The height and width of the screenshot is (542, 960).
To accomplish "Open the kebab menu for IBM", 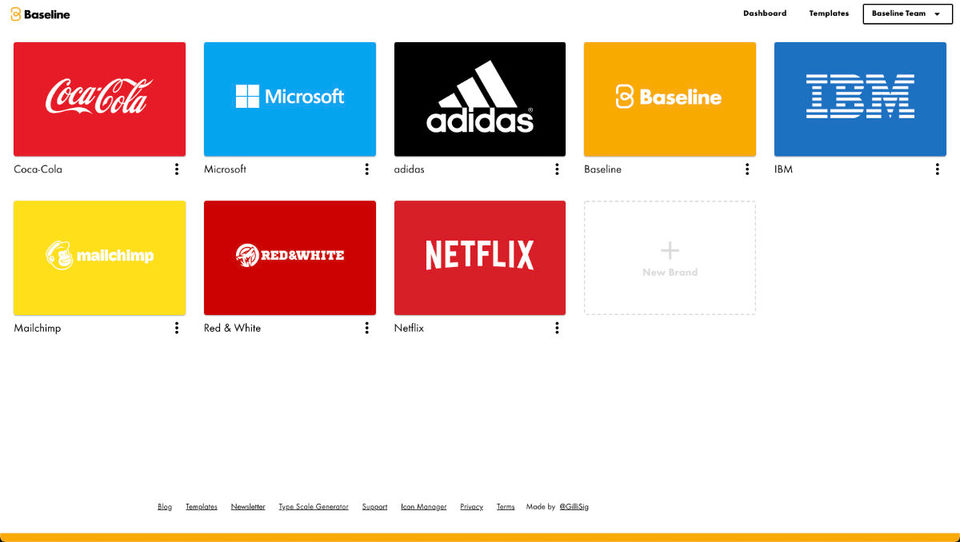I will coord(937,169).
